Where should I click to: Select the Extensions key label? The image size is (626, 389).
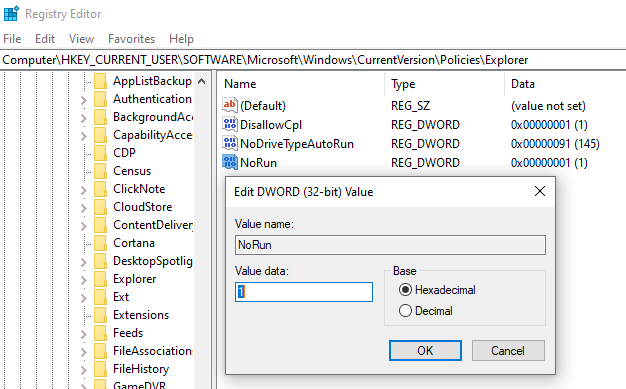coord(141,315)
